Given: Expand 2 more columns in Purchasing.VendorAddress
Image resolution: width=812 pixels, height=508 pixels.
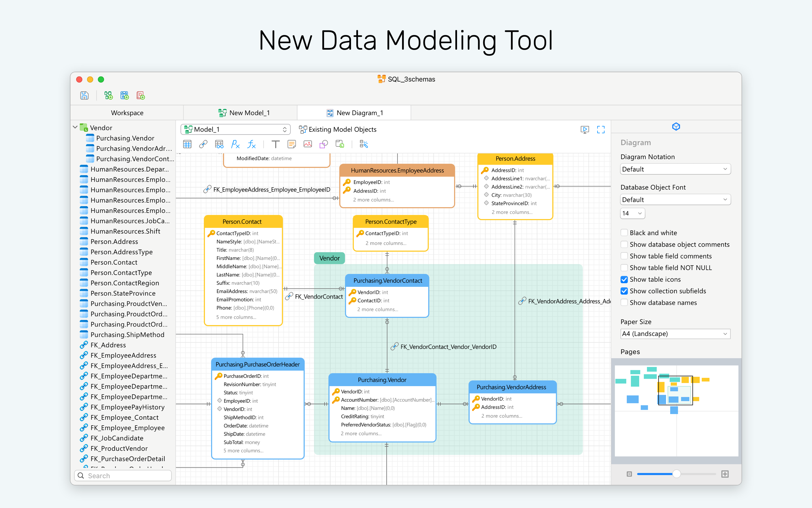Looking at the screenshot, I should click(x=502, y=416).
